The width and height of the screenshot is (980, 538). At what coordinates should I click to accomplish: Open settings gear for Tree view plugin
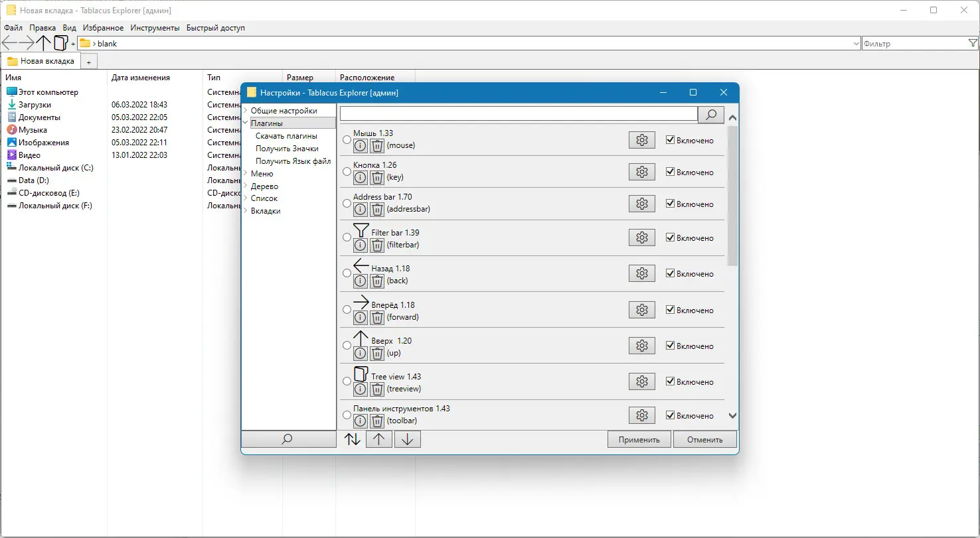[641, 381]
